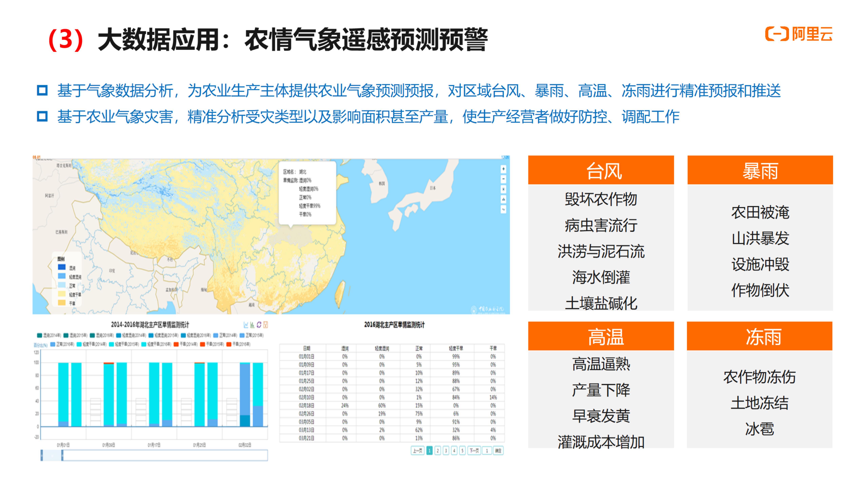Toggle the 正常(2016年) legend series
This screenshot has width=868, height=488.
point(62,344)
